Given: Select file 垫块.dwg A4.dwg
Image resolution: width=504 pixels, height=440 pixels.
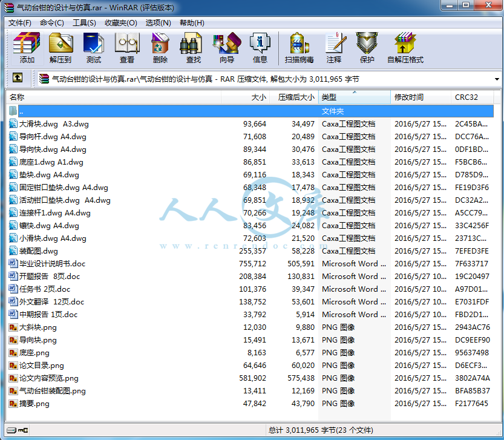Looking at the screenshot, I should [49, 175].
